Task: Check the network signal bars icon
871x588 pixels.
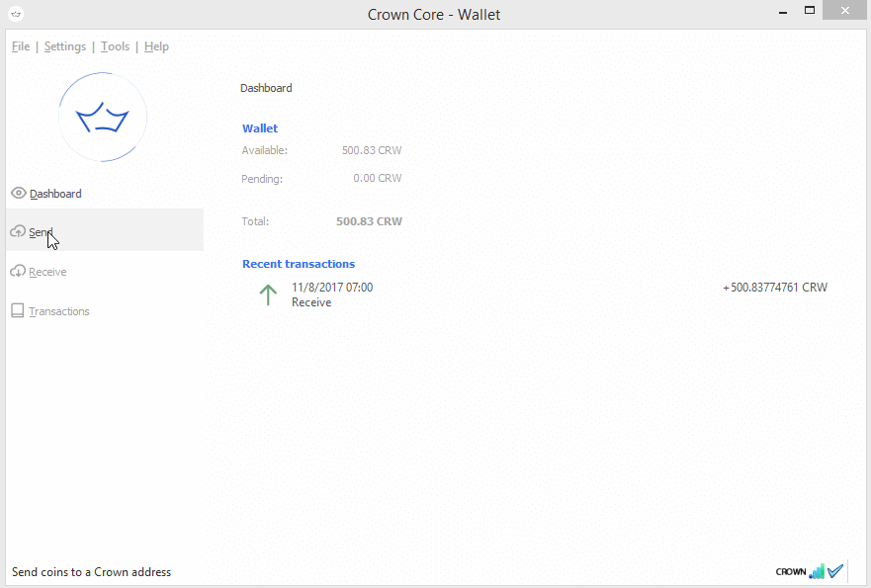Action: pyautogui.click(x=817, y=571)
